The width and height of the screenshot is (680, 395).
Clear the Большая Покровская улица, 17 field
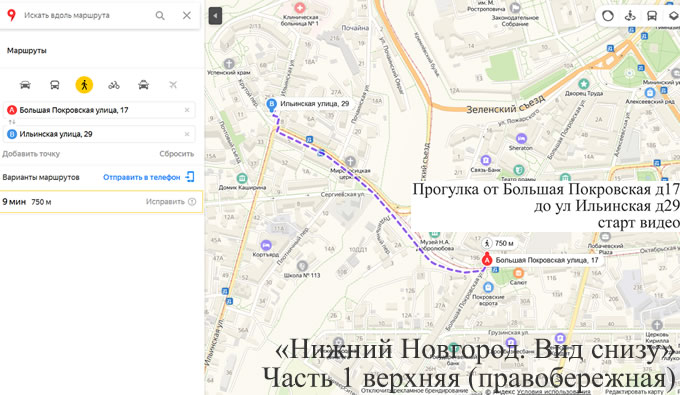pyautogui.click(x=187, y=110)
